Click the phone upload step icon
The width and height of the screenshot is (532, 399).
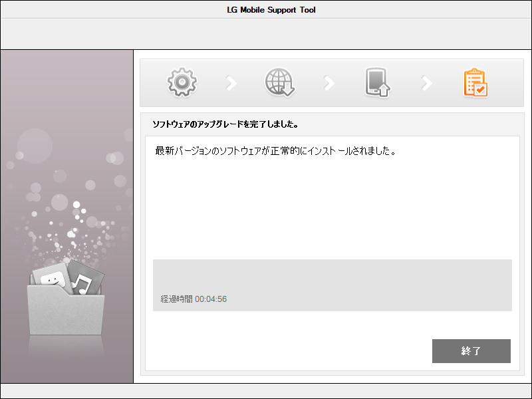coord(375,81)
